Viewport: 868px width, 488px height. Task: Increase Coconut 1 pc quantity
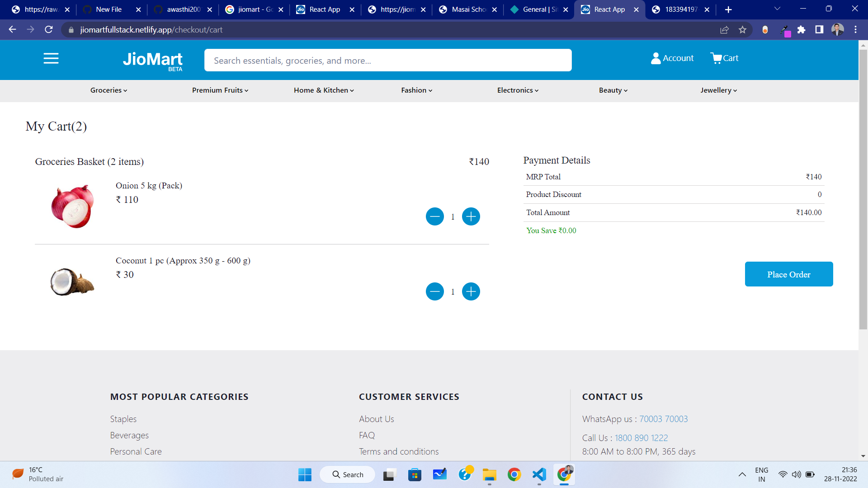coord(471,291)
